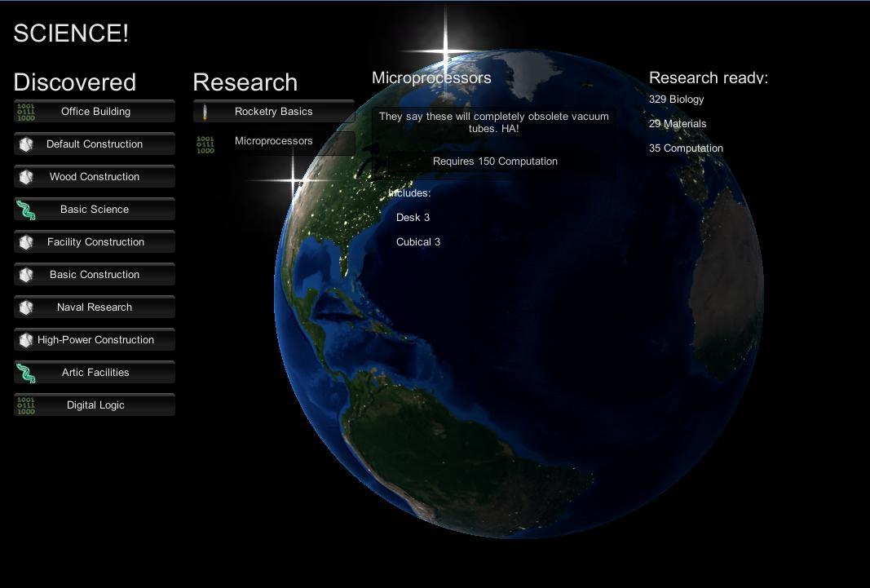
Task: Start researching Rocketry Basics
Action: [274, 112]
